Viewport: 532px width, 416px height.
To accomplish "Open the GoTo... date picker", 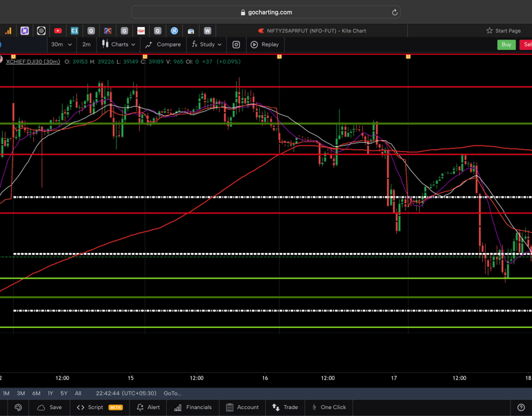I will tap(172, 393).
